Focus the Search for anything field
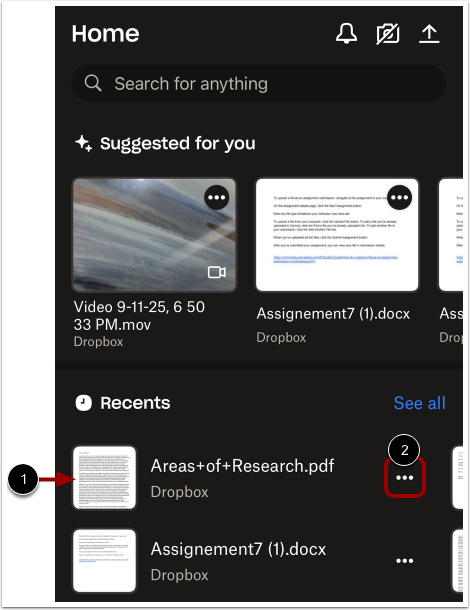470x610 pixels. 259,83
